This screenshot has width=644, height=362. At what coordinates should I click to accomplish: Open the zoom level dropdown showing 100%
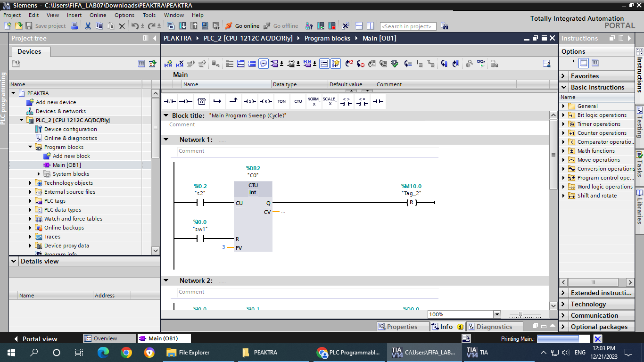pyautogui.click(x=496, y=314)
